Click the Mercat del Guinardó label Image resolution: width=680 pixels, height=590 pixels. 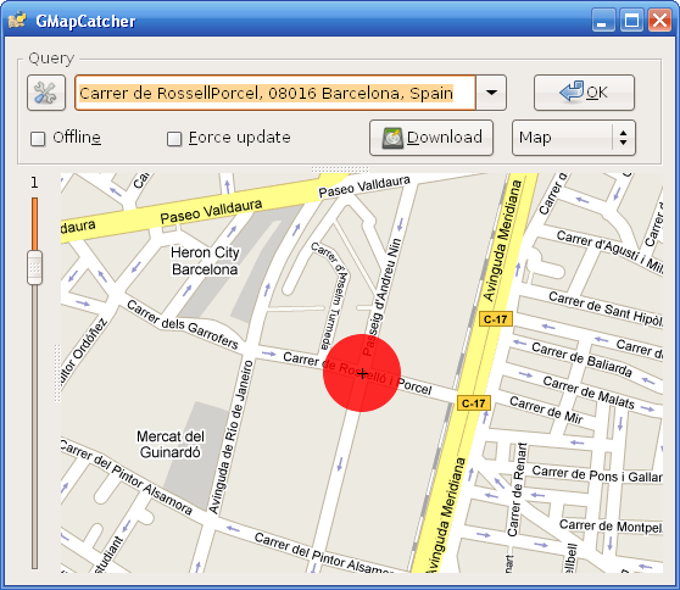pos(170,444)
